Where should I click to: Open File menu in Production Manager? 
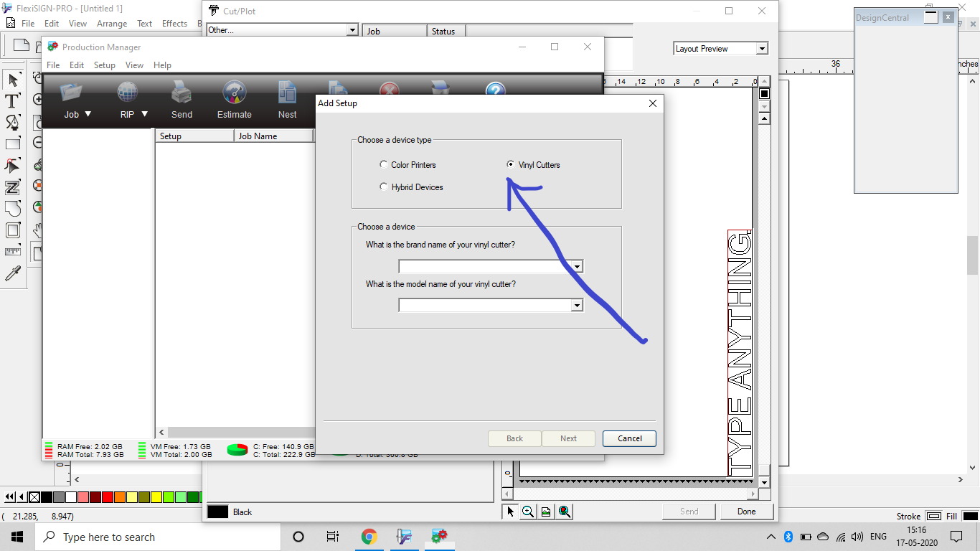53,65
